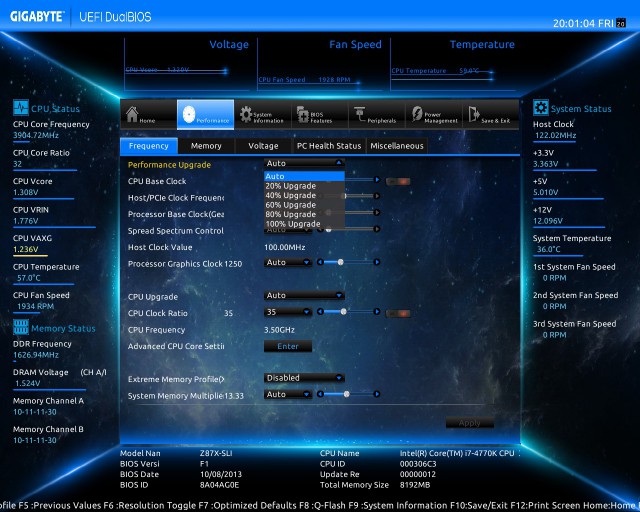This screenshot has width=640, height=512.
Task: Click CPU Core Frequency 3904.72MHz value
Action: [x=36, y=136]
